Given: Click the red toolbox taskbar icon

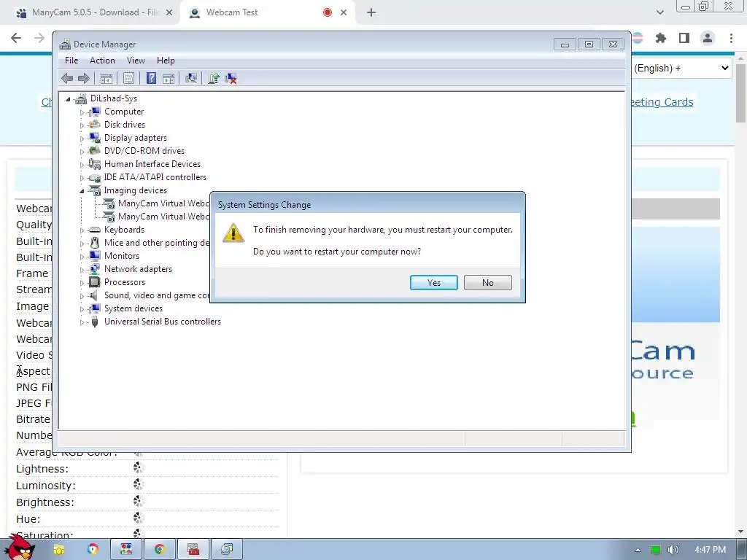Looking at the screenshot, I should click(193, 550).
